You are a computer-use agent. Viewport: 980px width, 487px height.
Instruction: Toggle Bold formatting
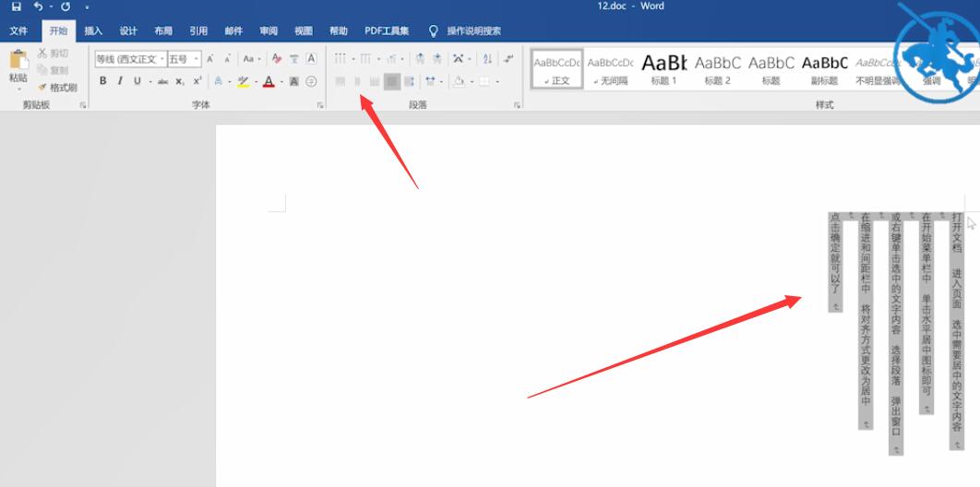click(x=102, y=81)
